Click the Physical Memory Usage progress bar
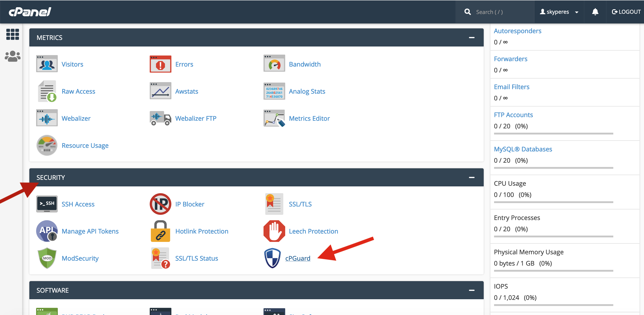644x315 pixels. click(553, 271)
